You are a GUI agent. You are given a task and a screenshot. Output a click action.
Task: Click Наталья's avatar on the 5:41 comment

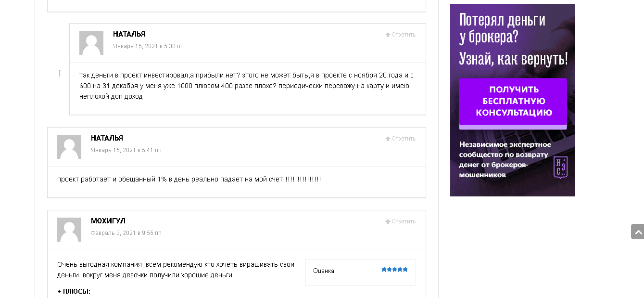(x=69, y=147)
